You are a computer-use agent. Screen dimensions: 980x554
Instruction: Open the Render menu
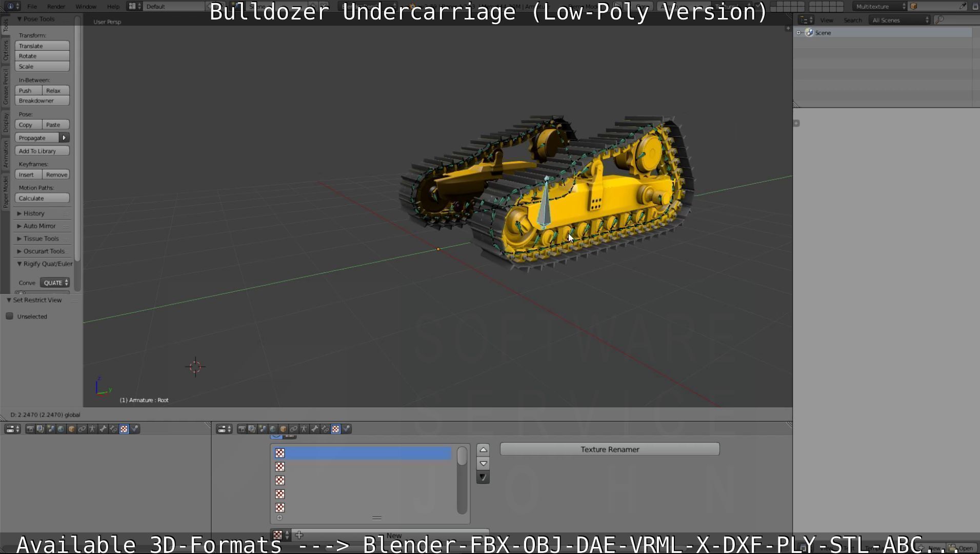[56, 7]
